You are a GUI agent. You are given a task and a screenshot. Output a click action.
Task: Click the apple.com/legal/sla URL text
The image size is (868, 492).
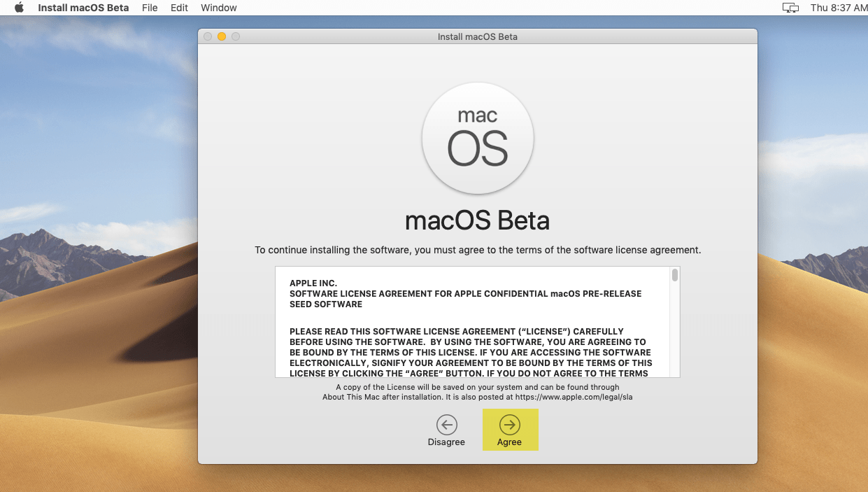[574, 397]
